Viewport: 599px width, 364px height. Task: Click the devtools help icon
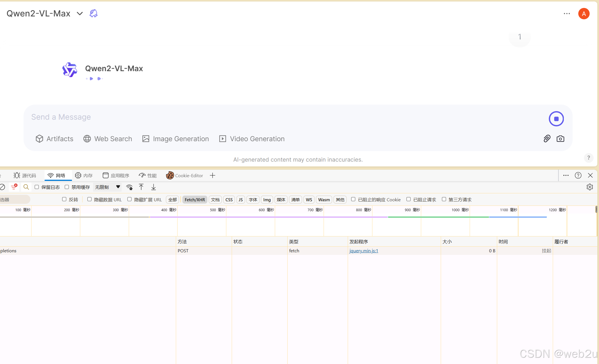pyautogui.click(x=578, y=175)
